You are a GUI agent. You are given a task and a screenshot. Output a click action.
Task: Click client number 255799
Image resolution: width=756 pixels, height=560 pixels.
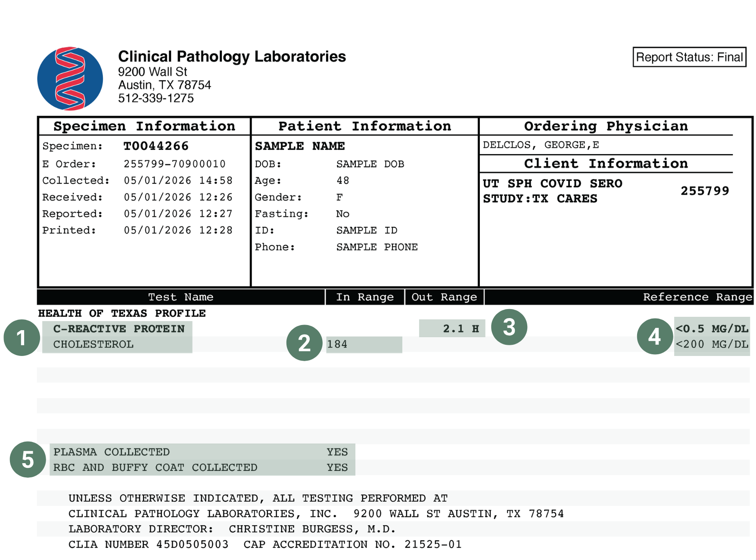[705, 191]
